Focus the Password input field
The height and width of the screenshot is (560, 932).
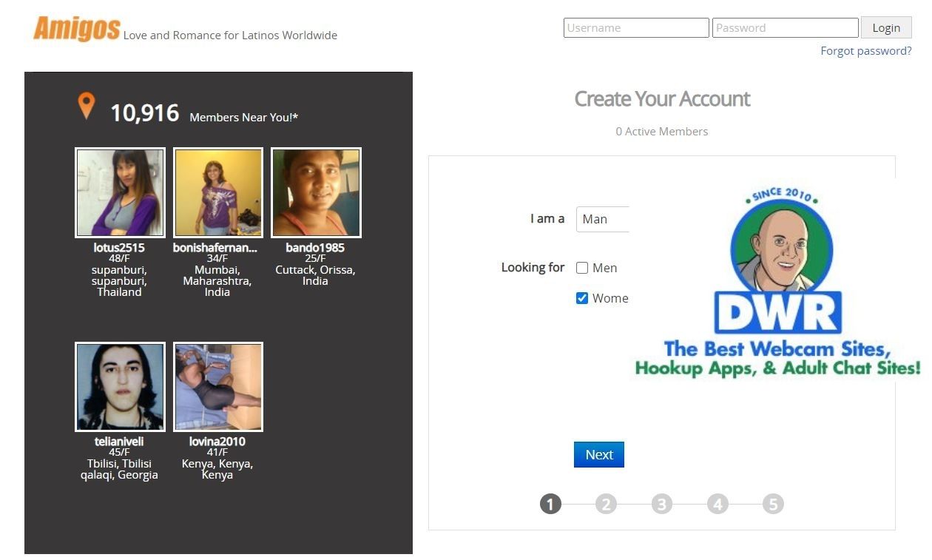[785, 28]
